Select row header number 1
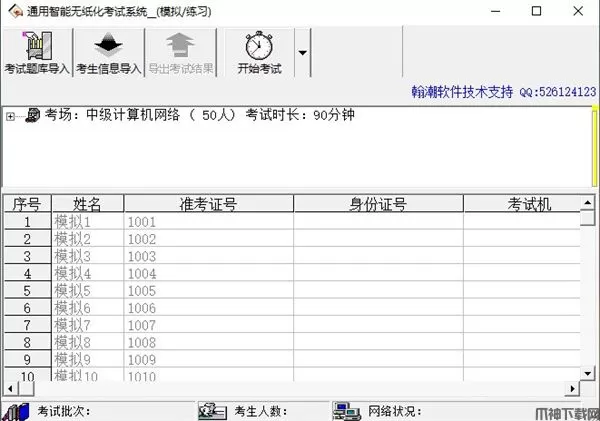 coord(27,222)
